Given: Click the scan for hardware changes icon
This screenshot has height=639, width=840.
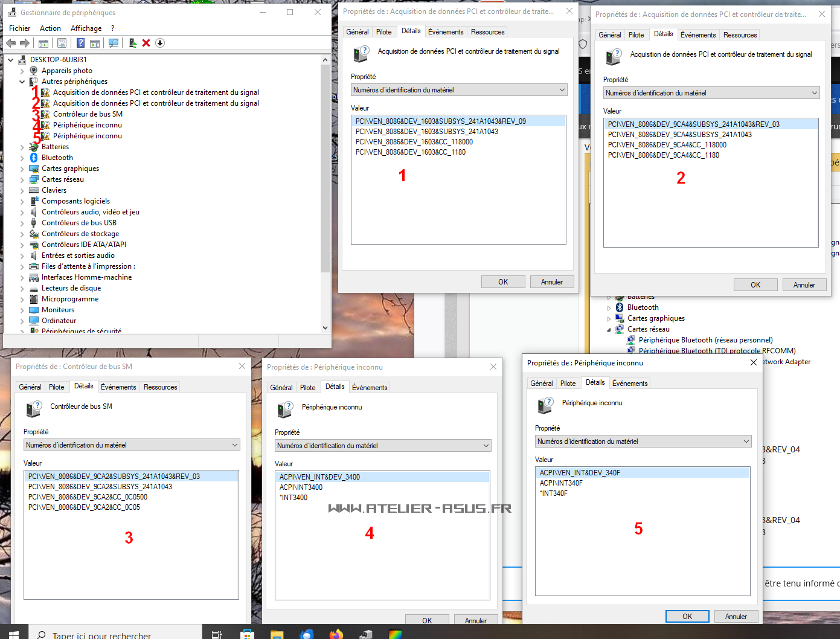Looking at the screenshot, I should (x=113, y=43).
